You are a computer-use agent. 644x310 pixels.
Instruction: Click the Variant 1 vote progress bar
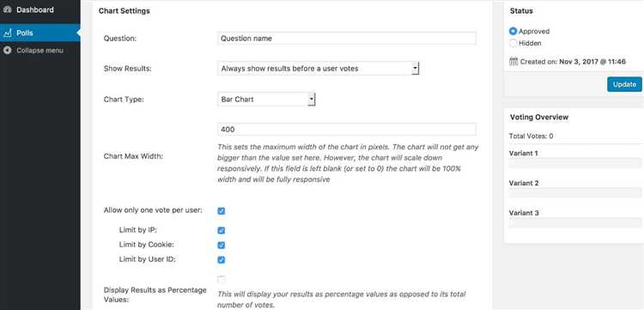point(575,162)
